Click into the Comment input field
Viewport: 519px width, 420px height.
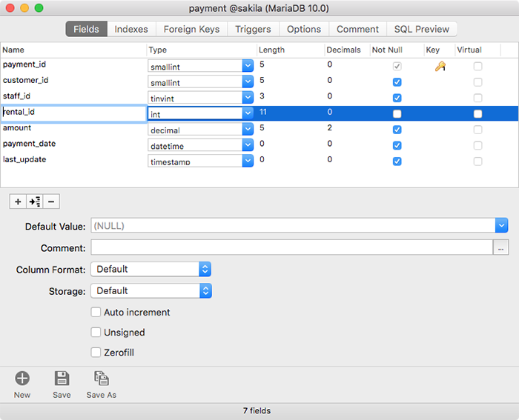tap(292, 247)
